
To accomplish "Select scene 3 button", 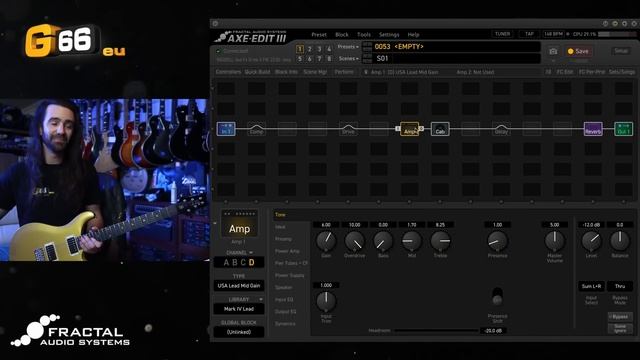I will [320, 49].
